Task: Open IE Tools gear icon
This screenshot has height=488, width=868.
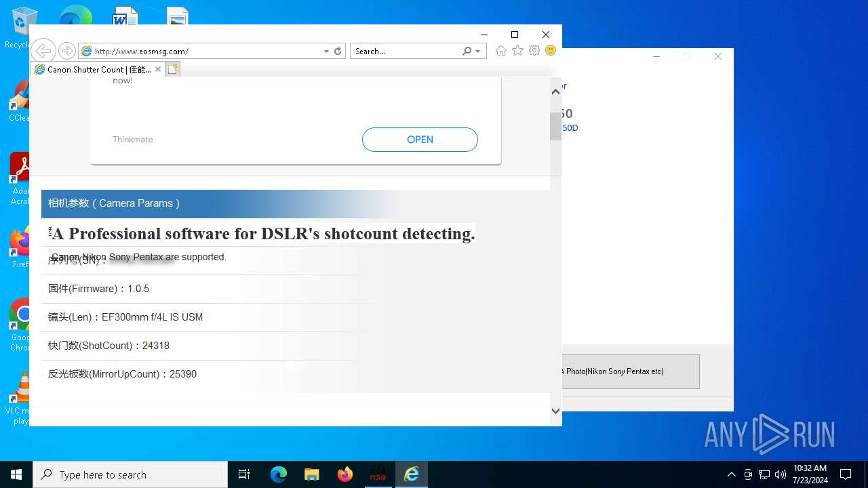Action: point(534,51)
